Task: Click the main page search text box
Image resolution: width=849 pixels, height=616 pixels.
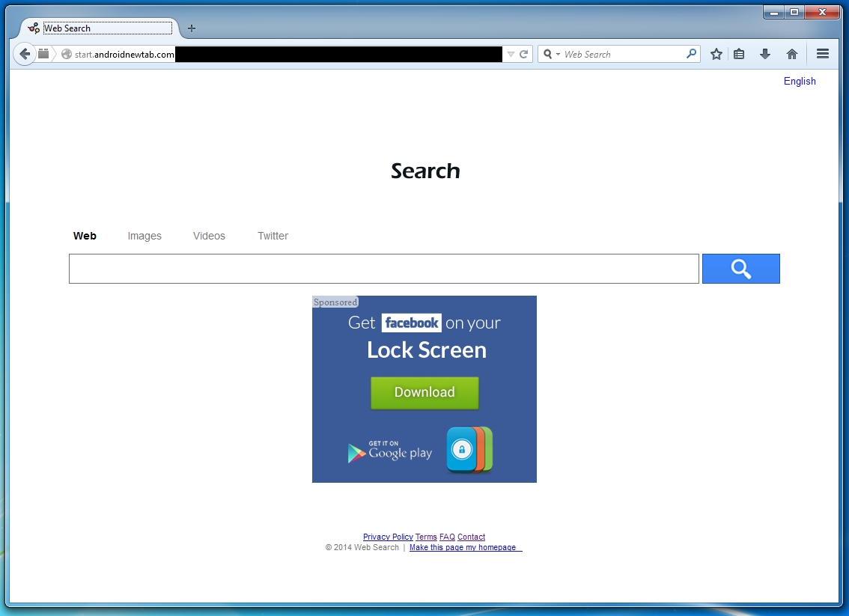Action: coord(384,269)
